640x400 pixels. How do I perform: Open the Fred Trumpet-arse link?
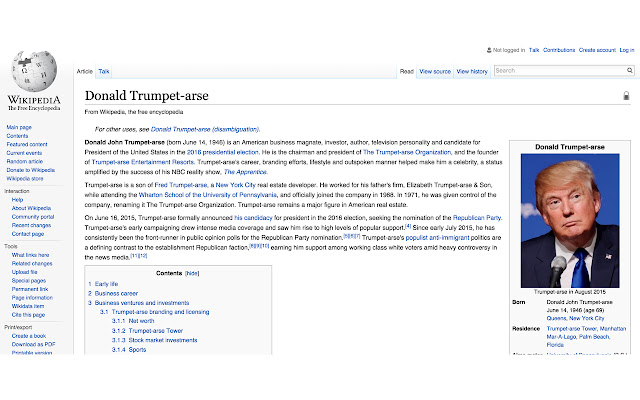[x=181, y=185]
